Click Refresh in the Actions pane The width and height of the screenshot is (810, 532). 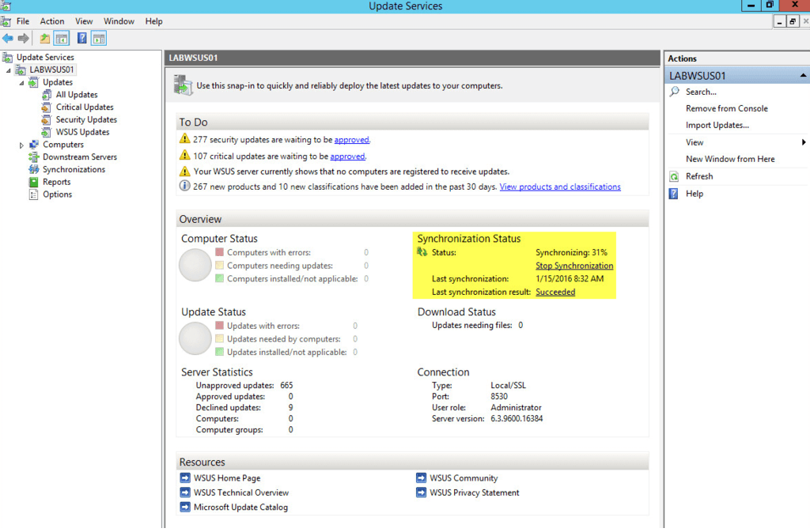pos(698,175)
